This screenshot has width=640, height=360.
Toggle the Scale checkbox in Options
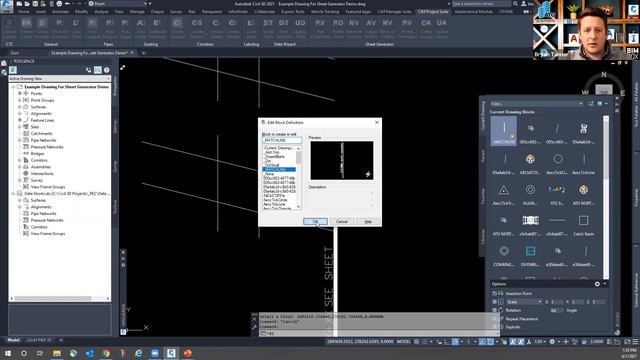pyautogui.click(x=495, y=302)
